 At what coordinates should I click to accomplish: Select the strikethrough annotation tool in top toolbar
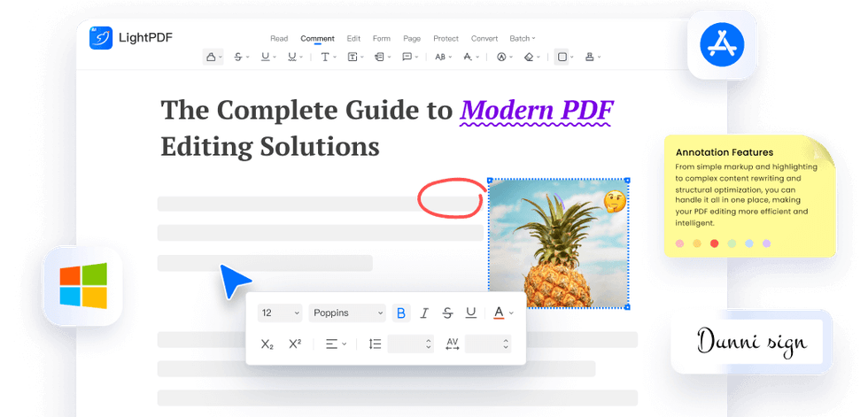click(x=238, y=57)
